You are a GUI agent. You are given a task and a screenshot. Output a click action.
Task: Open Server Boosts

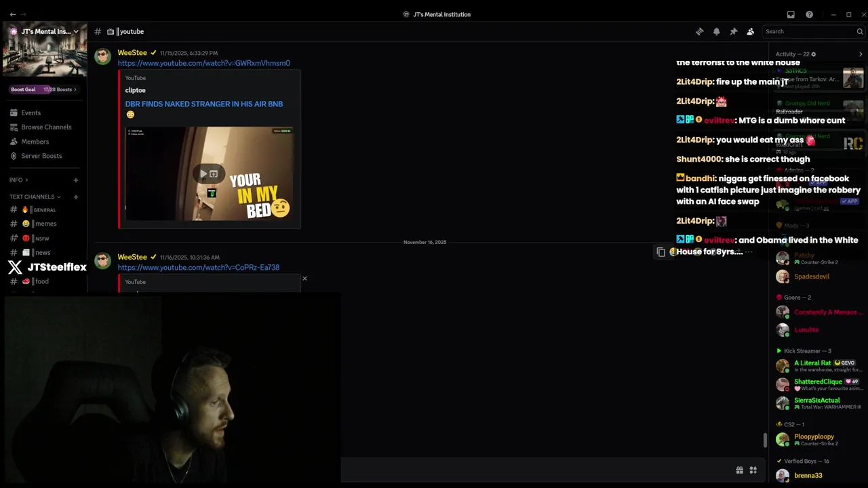click(x=43, y=156)
